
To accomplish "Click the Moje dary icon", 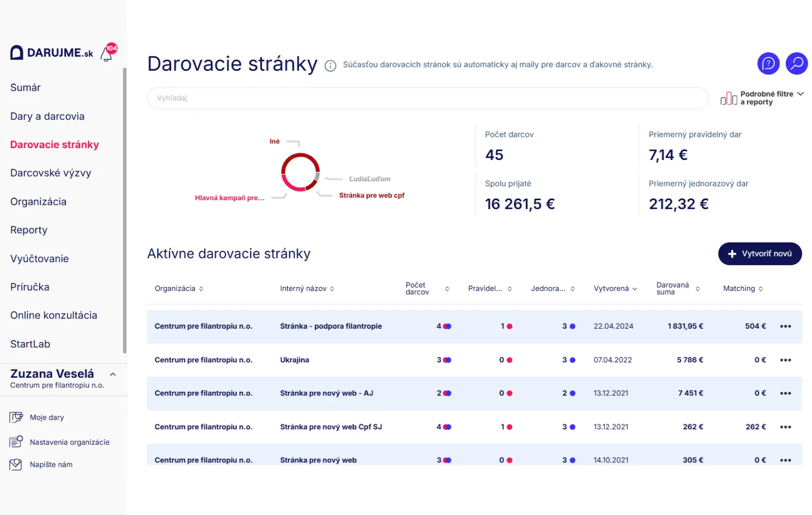I will [16, 417].
